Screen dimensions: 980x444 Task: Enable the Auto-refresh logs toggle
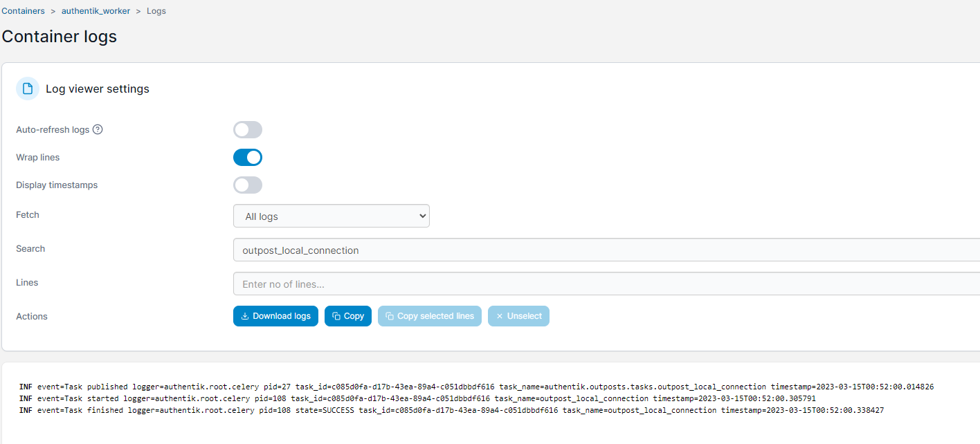click(248, 129)
